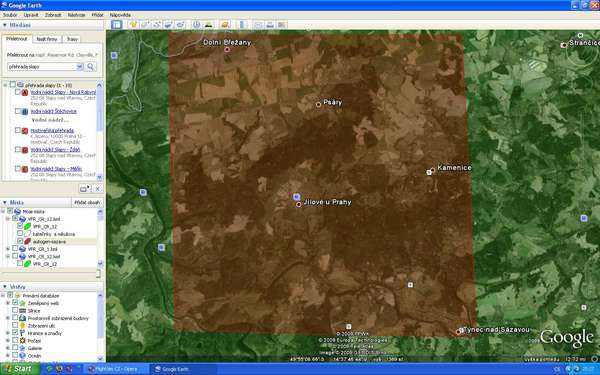
Task: Enable the sunlight icon in the toolbar
Action: tap(209, 24)
